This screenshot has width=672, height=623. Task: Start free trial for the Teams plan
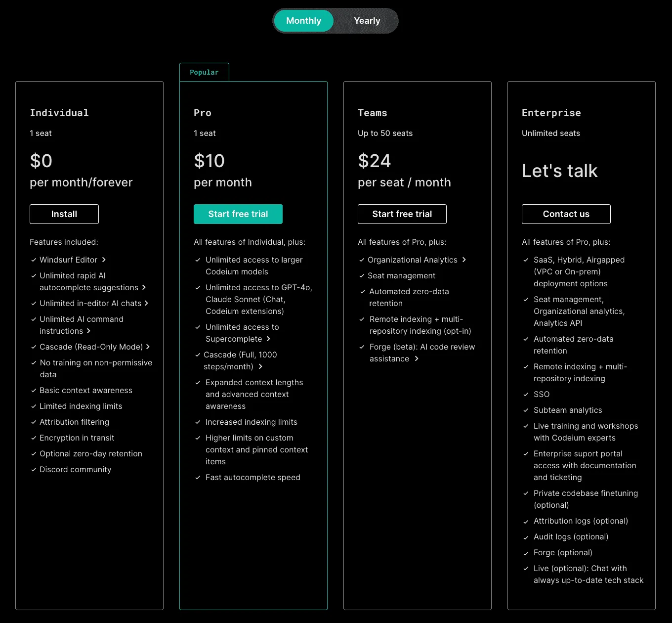point(402,214)
